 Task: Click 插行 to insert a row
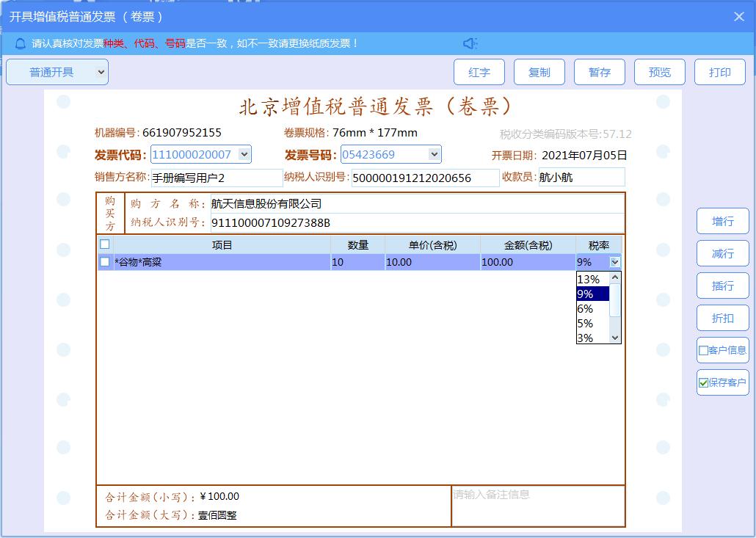click(722, 285)
